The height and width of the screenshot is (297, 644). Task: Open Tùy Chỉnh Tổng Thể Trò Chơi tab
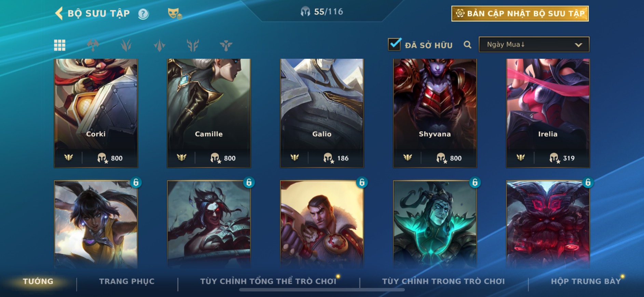(268, 281)
